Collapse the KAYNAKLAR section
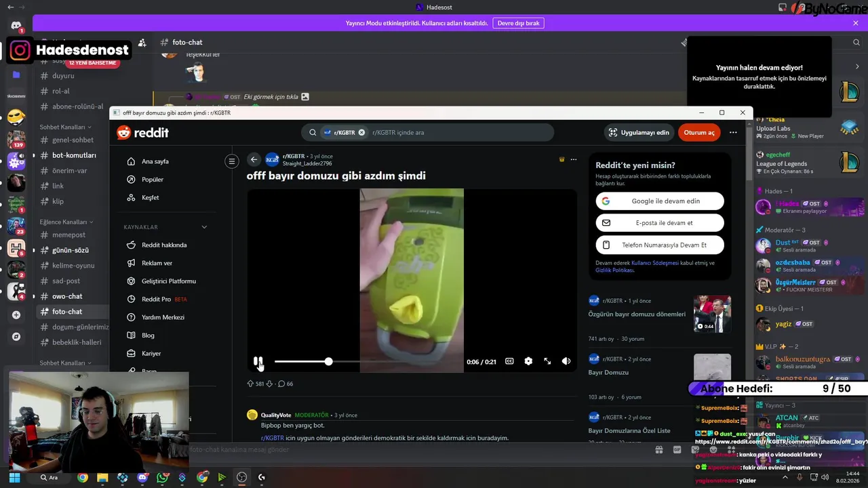The width and height of the screenshot is (868, 488). tap(204, 227)
